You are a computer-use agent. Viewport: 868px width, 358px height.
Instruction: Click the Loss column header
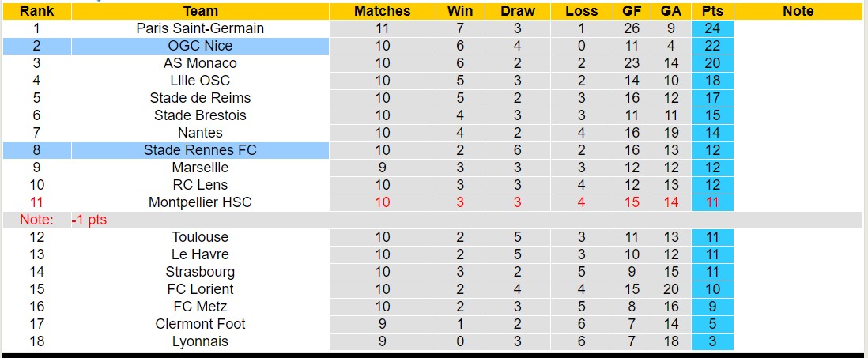(581, 11)
